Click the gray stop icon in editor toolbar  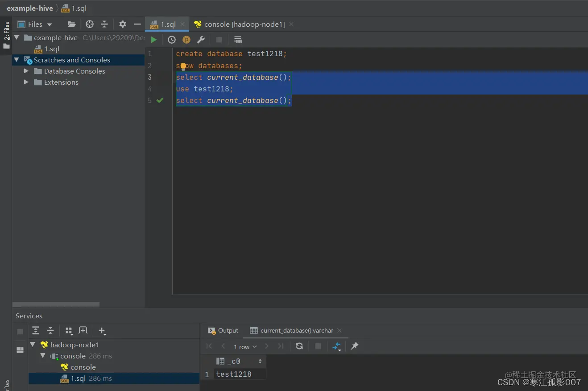click(219, 40)
